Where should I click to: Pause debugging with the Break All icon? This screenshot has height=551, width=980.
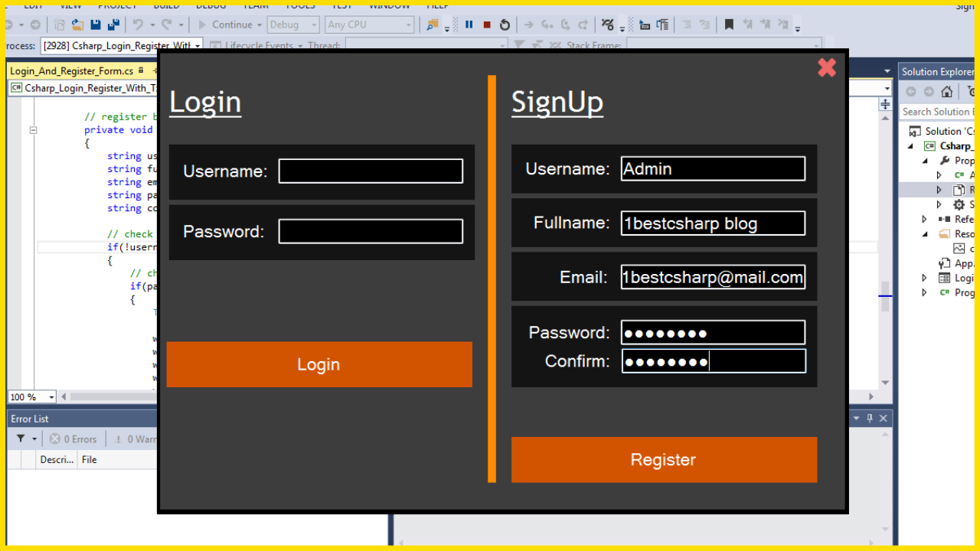(x=469, y=24)
